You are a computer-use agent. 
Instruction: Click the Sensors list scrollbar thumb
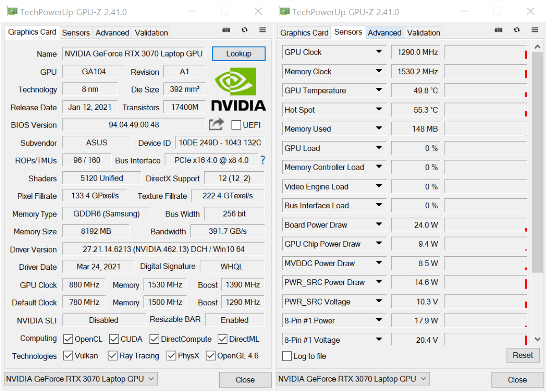tap(537, 163)
